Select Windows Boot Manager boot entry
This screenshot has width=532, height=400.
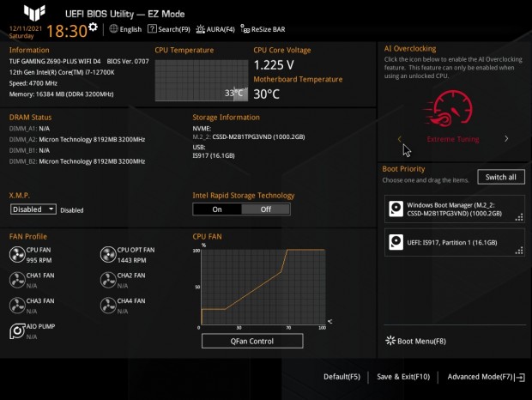pos(454,209)
